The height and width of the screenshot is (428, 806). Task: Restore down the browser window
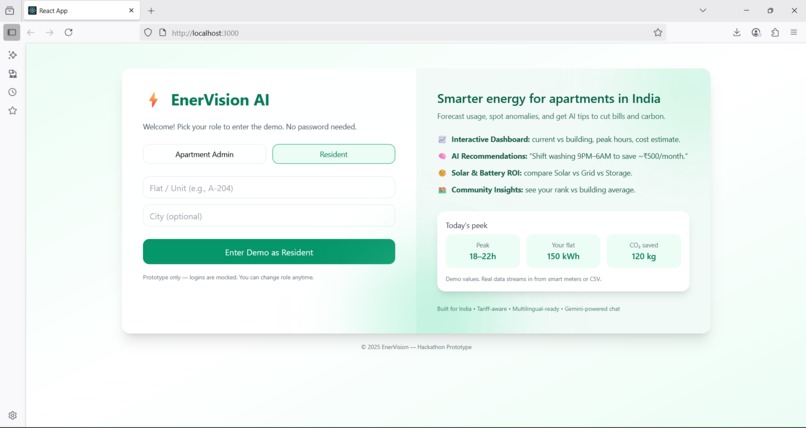coord(770,10)
